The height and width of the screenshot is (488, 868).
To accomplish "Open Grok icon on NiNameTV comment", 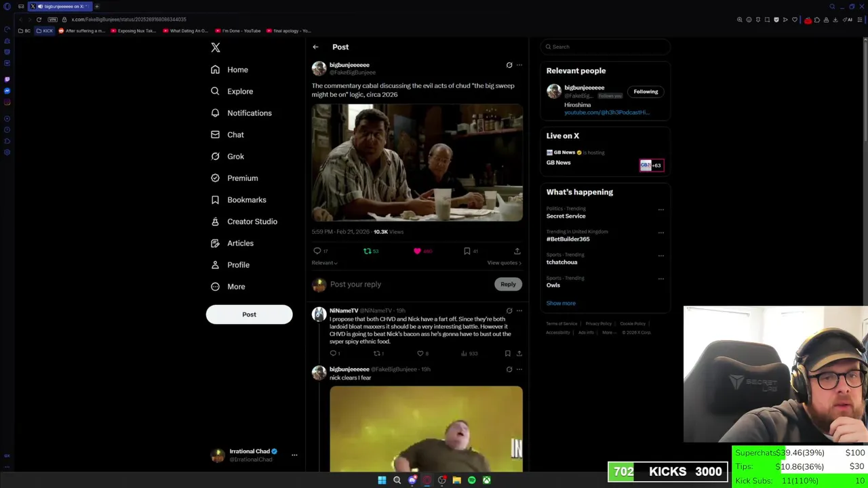I will tap(509, 310).
